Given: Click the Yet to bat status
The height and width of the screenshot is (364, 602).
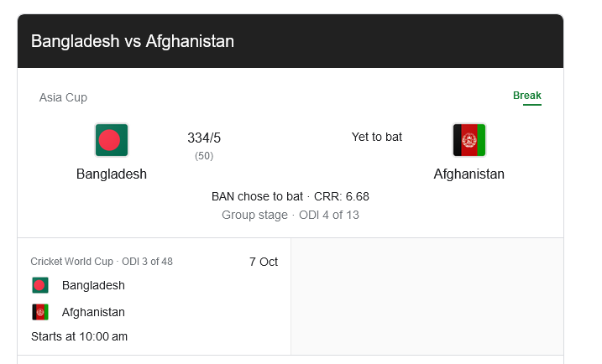Looking at the screenshot, I should pos(377,137).
